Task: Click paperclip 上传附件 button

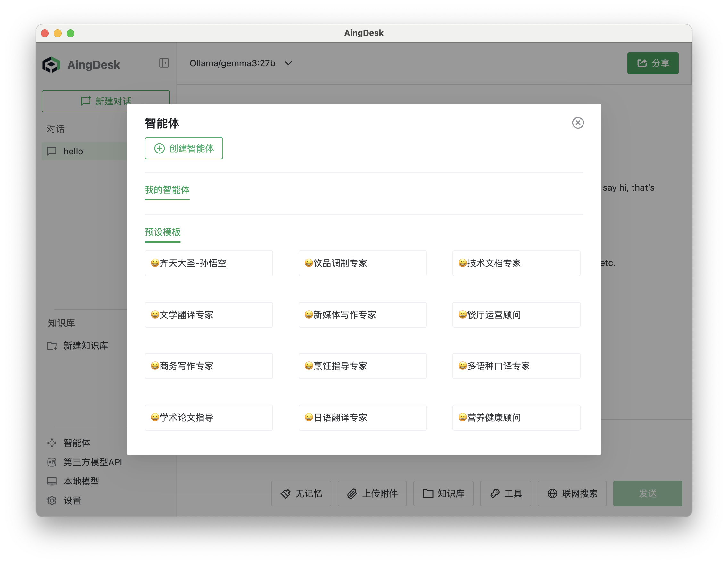Action: (372, 493)
